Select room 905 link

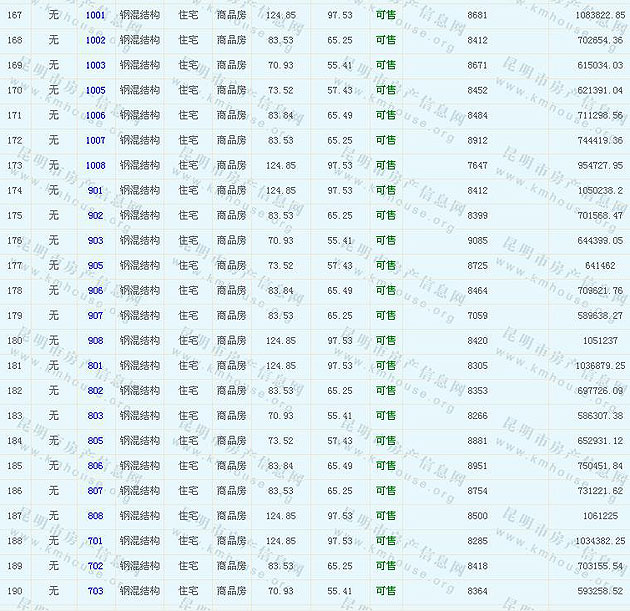coord(95,266)
